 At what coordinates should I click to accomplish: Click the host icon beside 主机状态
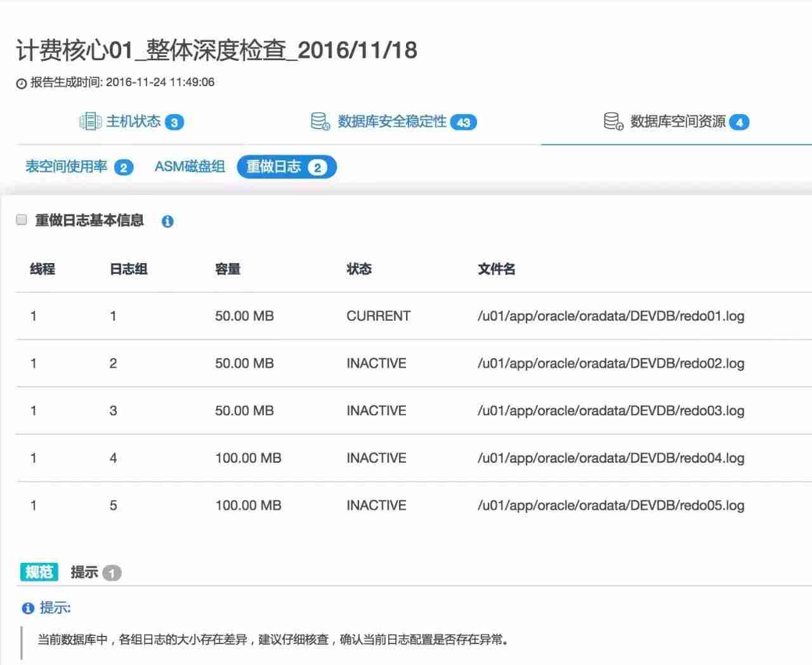89,122
